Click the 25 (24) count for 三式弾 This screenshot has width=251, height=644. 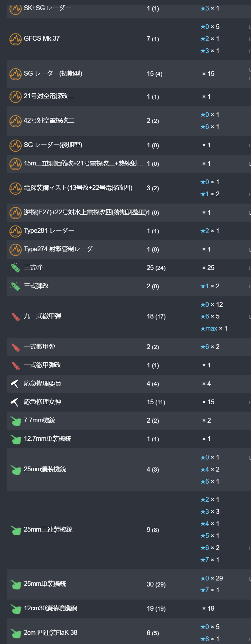(x=156, y=268)
